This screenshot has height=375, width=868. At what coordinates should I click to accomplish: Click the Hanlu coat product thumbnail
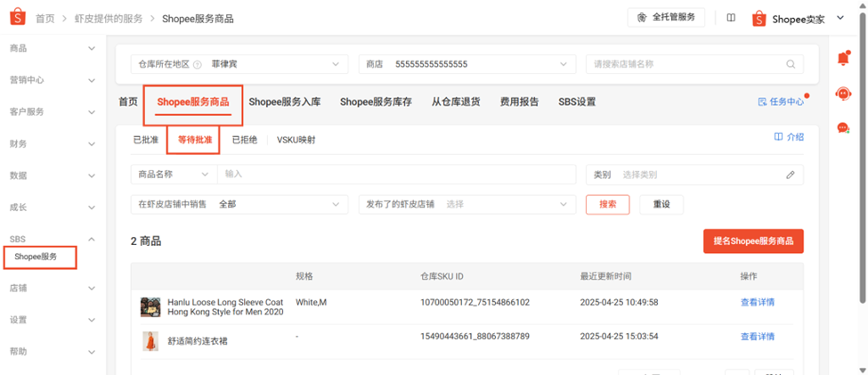tap(150, 307)
